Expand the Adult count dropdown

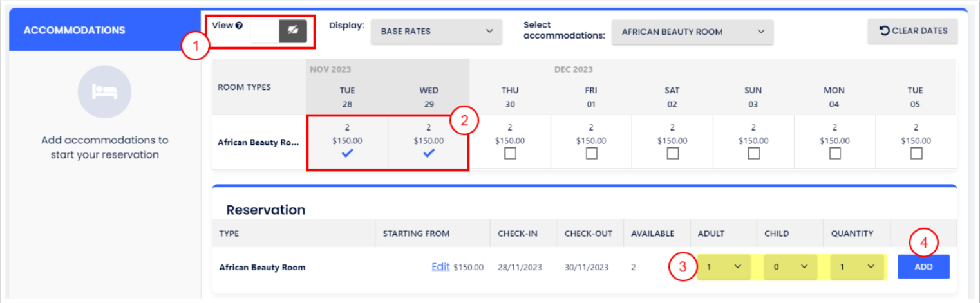coord(724,267)
